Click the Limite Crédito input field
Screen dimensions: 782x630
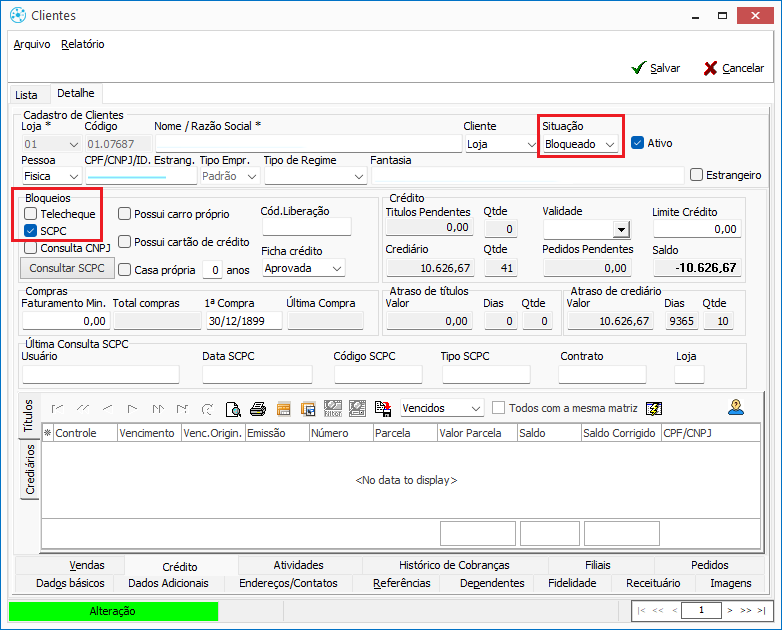pos(697,229)
